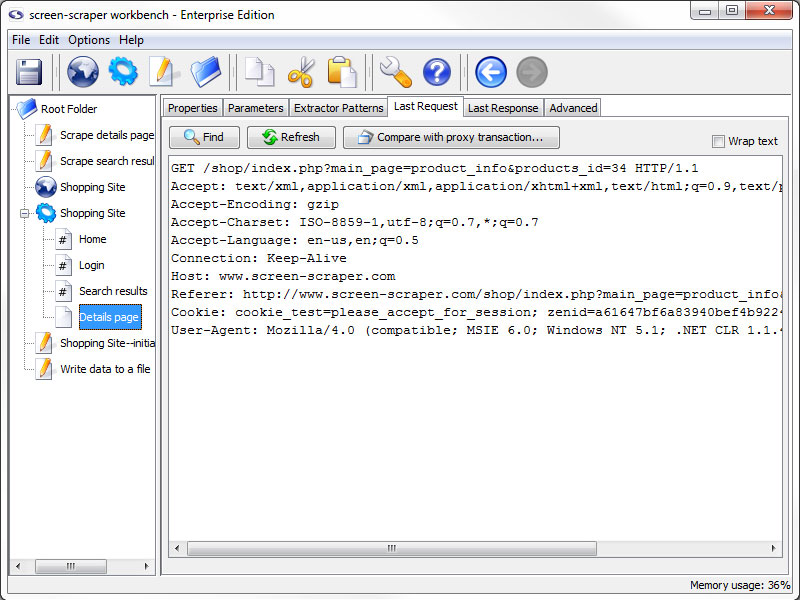Select the Write data to a file script
800x600 pixels.
105,369
